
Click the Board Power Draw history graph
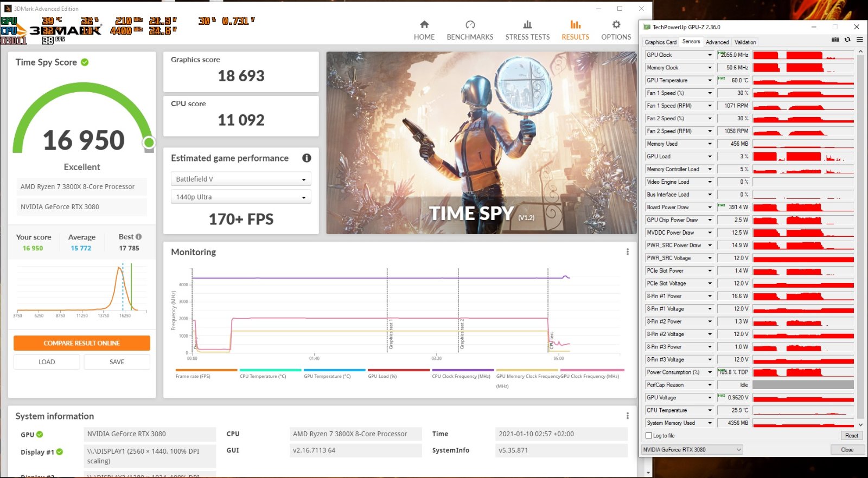pos(803,207)
